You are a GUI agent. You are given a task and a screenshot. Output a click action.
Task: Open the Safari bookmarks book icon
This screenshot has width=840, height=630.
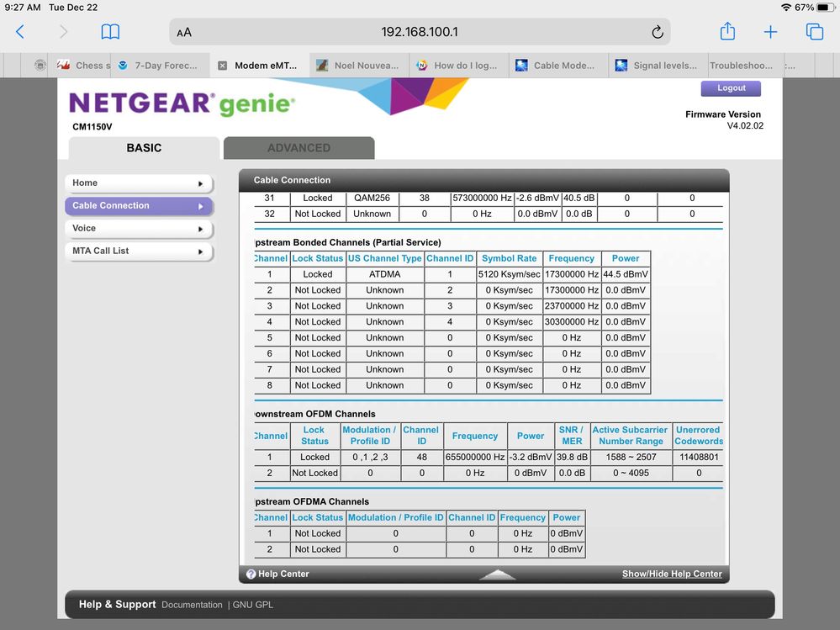[110, 32]
